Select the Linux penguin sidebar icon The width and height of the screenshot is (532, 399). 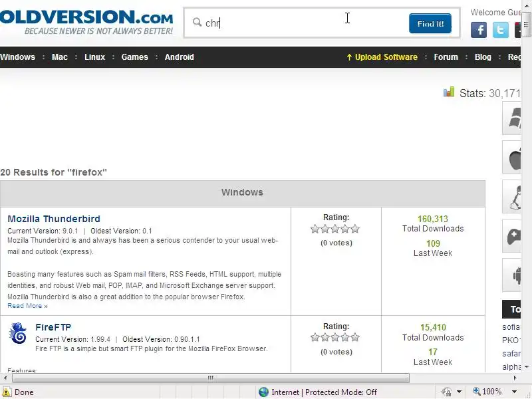pyautogui.click(x=511, y=197)
